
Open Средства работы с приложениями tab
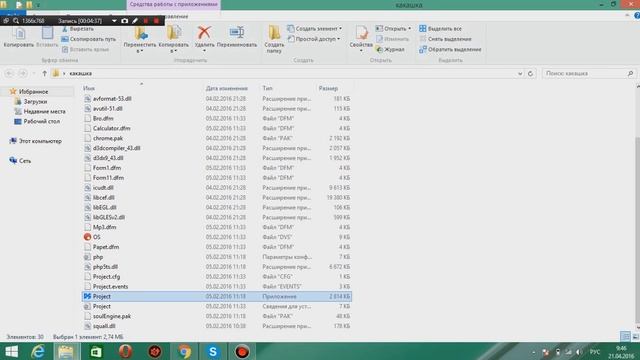(173, 4)
